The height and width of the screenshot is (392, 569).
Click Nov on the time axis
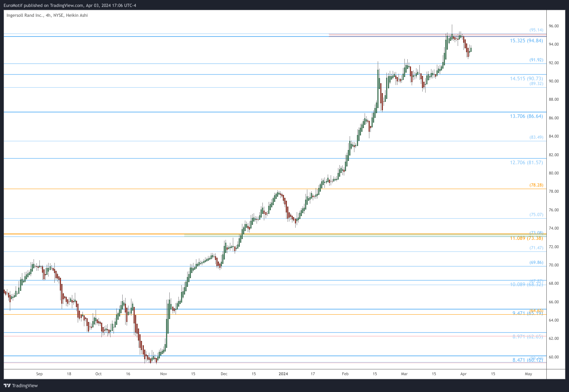coord(164,374)
